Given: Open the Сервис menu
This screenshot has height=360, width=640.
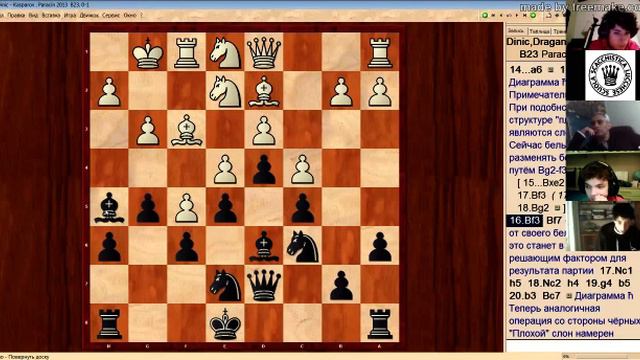Looking at the screenshot, I should tap(111, 15).
